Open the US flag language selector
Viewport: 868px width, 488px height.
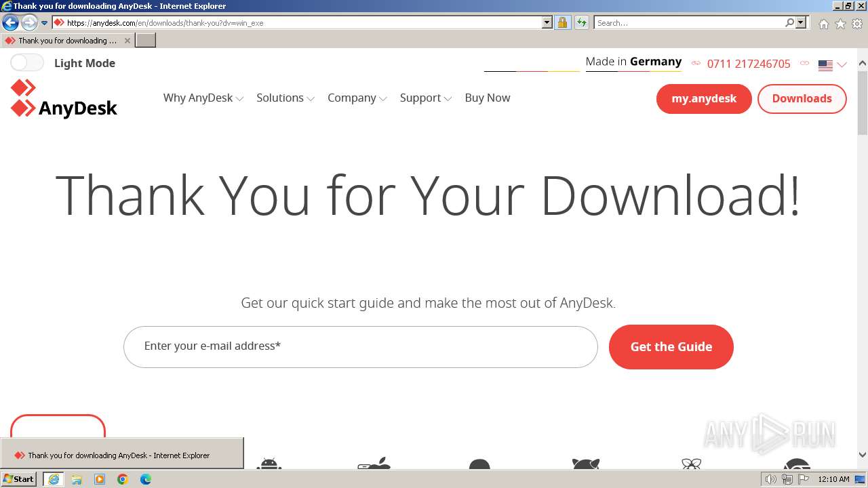click(832, 65)
